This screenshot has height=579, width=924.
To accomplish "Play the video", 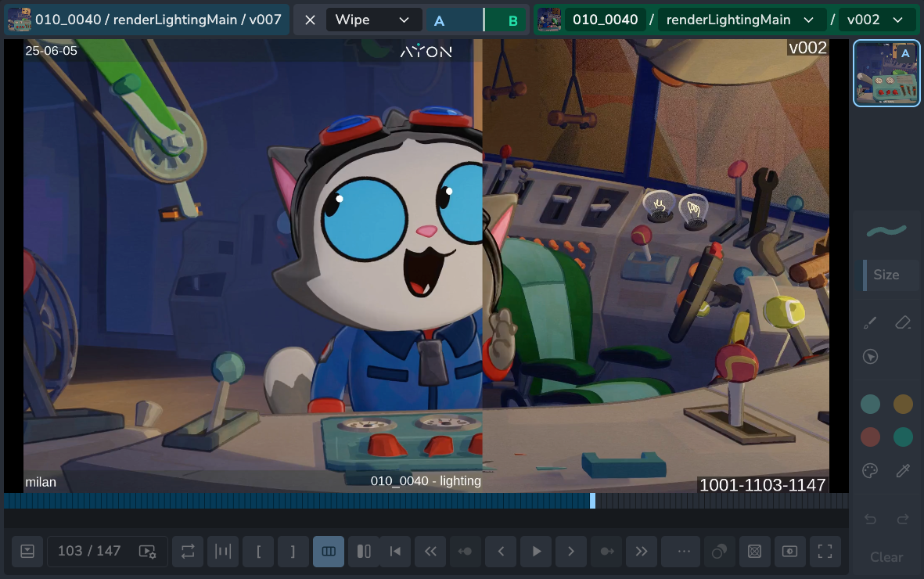I will click(x=536, y=552).
